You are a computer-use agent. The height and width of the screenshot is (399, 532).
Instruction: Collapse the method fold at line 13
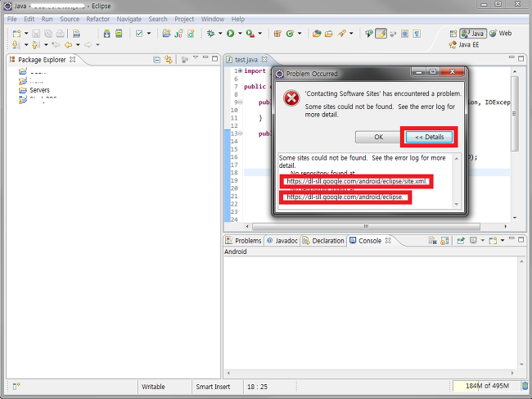coord(240,134)
